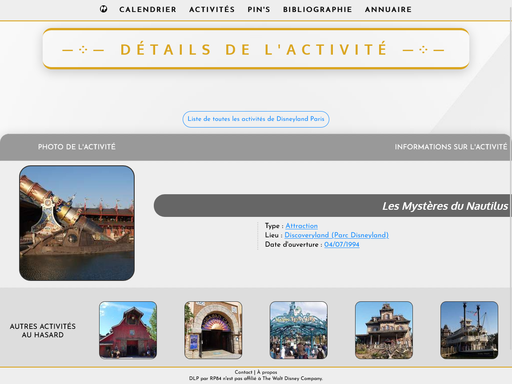Open the Bibliographie menu item
Image resolution: width=512 pixels, height=384 pixels.
[317, 9]
